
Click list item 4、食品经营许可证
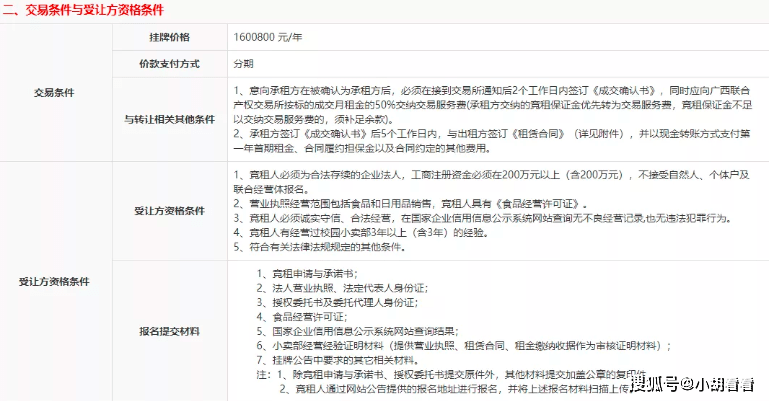[302, 317]
